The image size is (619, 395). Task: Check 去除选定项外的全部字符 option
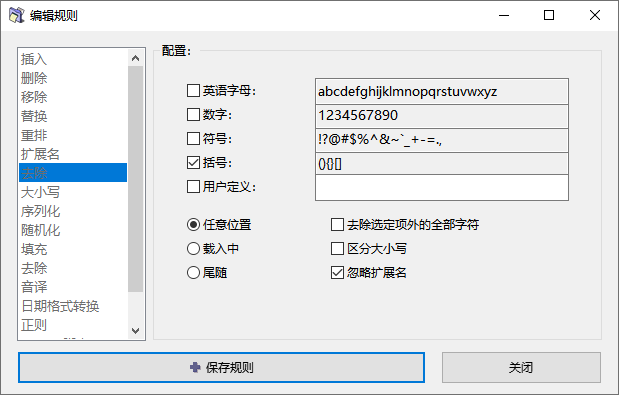coord(337,225)
